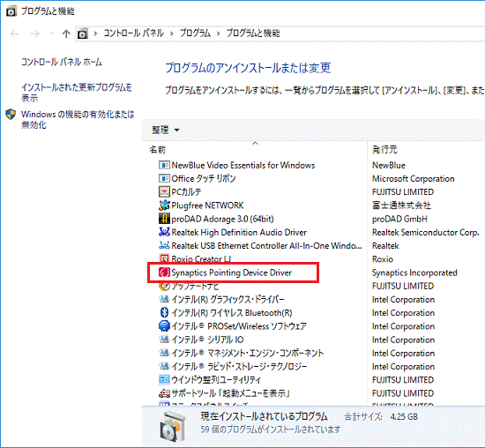Select Realtek High Definition Audio Driver row

pyautogui.click(x=239, y=232)
